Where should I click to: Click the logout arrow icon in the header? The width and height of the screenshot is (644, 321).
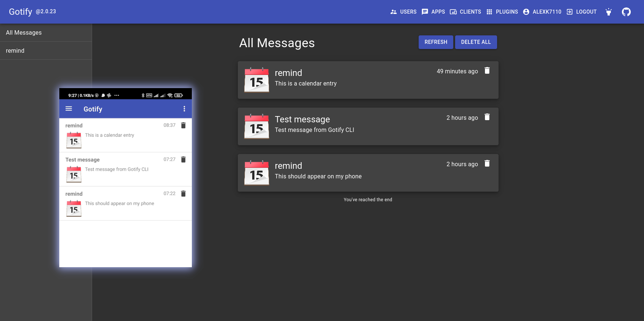coord(570,12)
